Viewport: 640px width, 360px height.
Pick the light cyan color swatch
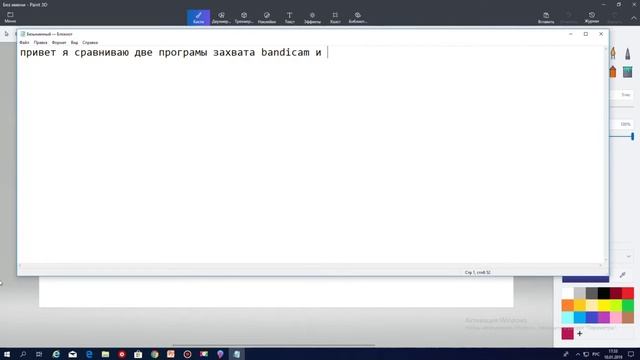click(x=568, y=318)
